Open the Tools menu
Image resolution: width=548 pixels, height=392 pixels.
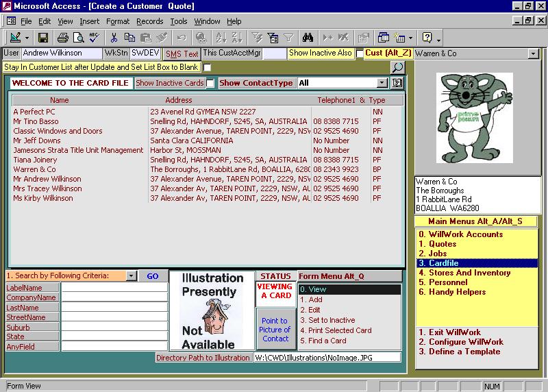(179, 21)
